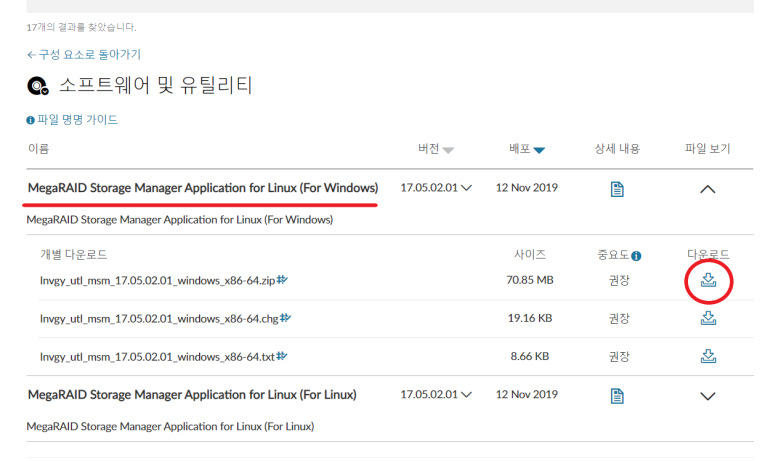Click the 12 Nov 2019 date in the For Windows row

[x=527, y=188]
